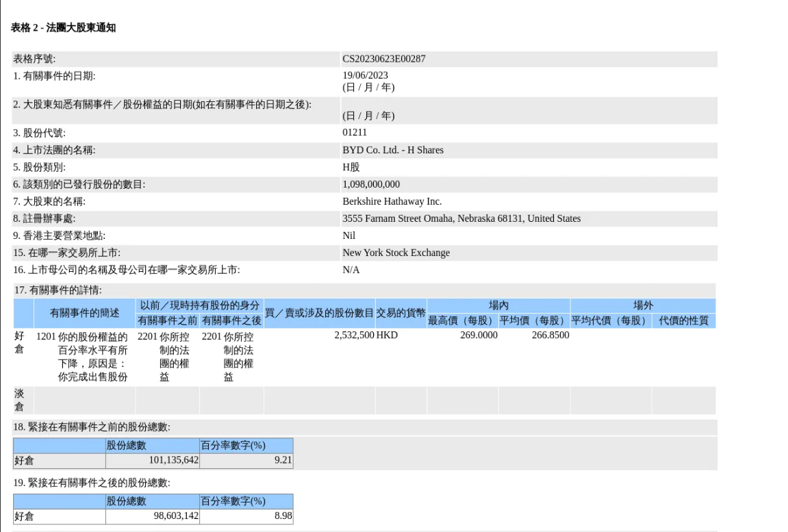Select the label 9. 香港主要營業地點
The width and height of the screenshot is (788, 532).
[x=60, y=236]
